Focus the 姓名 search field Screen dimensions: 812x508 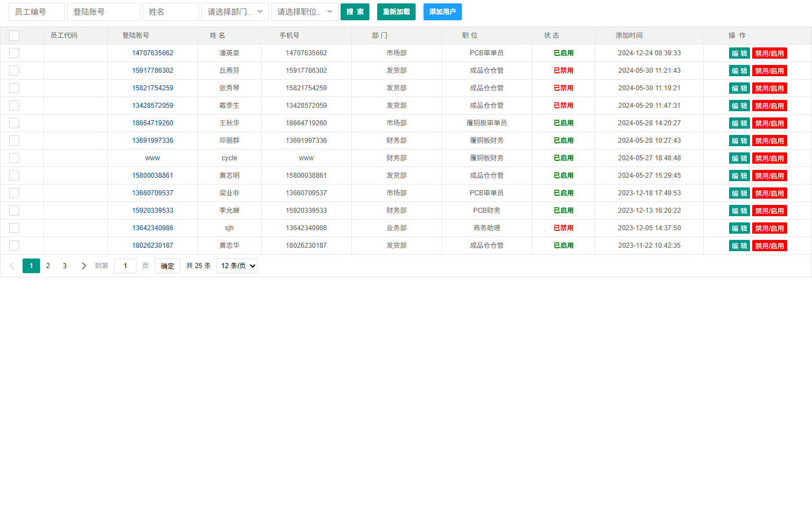171,12
